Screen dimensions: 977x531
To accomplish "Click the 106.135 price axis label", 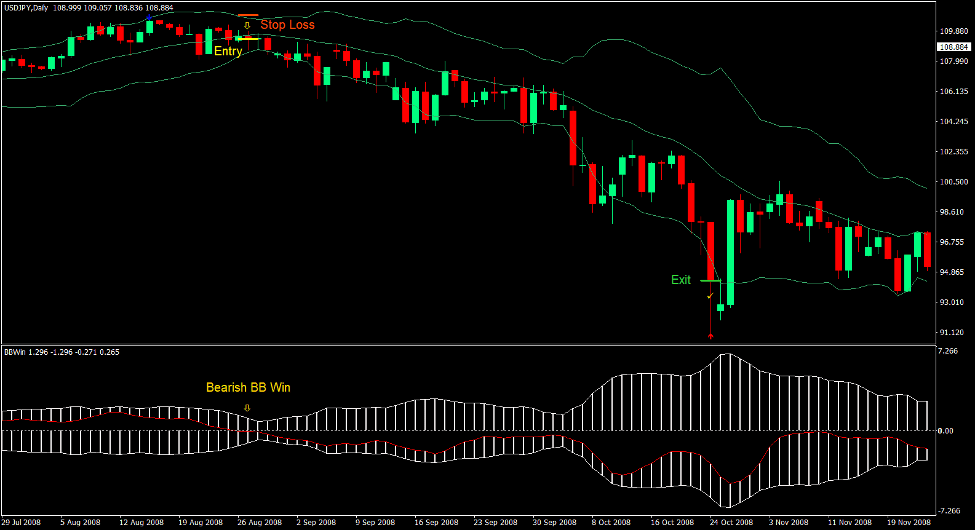I will pos(953,92).
